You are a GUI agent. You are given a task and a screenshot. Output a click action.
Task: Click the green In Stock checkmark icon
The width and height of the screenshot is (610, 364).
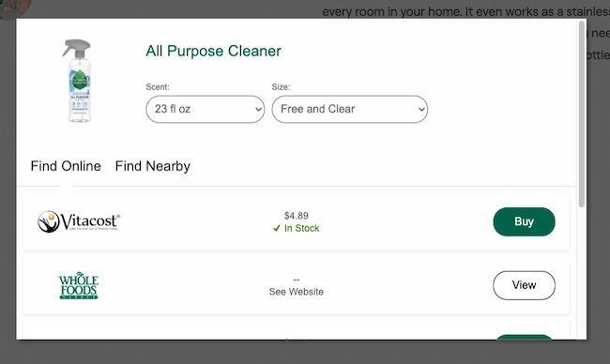(x=277, y=228)
